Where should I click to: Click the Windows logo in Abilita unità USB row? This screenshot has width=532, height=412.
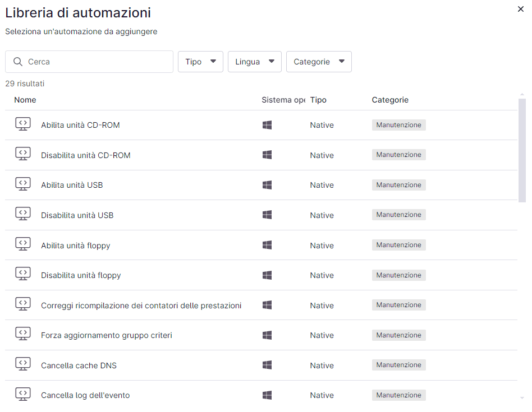[267, 185]
